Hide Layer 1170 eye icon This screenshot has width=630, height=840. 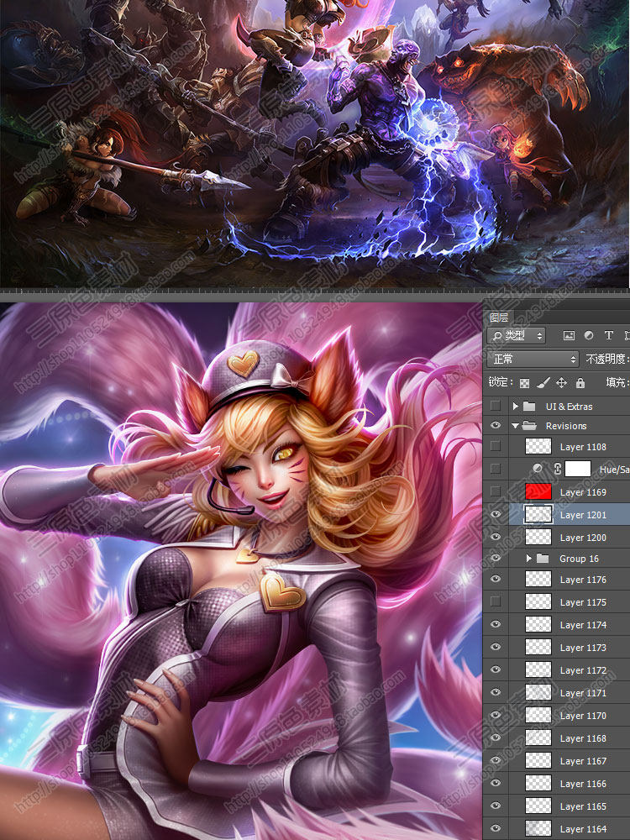pyautogui.click(x=496, y=715)
